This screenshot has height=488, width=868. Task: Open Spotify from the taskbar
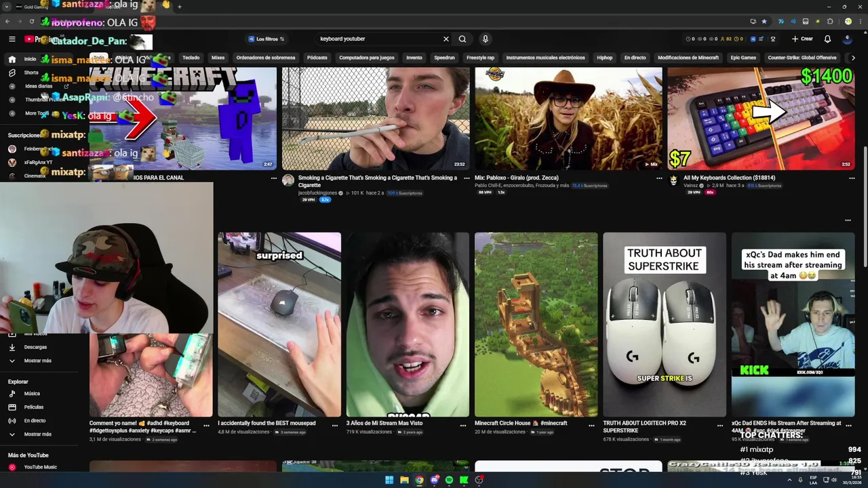[x=449, y=480]
